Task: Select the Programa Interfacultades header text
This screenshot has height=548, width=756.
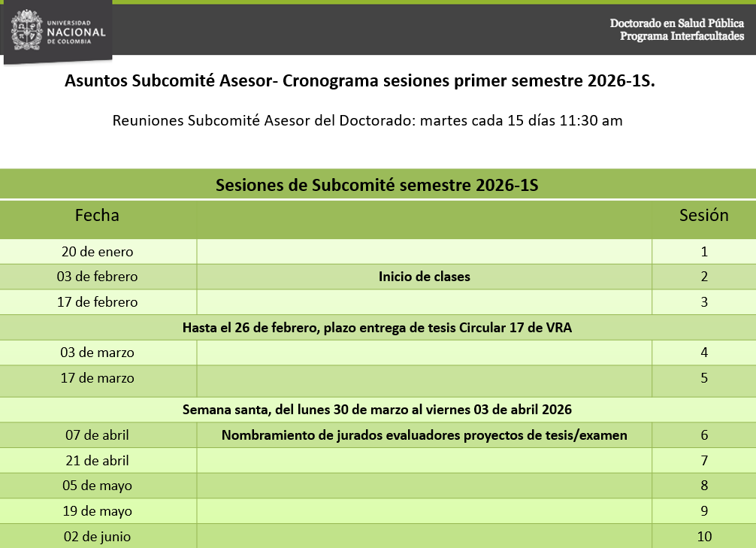Action: pos(682,36)
